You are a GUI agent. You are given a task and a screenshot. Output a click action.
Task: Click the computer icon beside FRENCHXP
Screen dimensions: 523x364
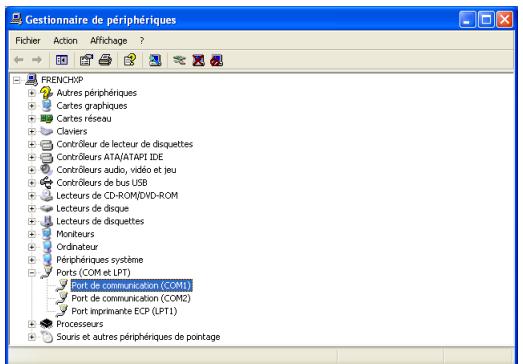point(32,80)
